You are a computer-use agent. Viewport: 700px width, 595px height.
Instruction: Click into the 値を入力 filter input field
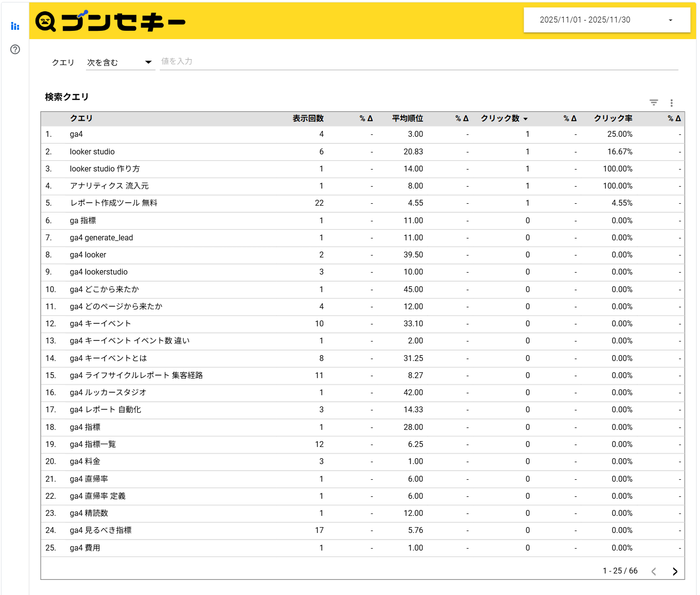(x=244, y=61)
